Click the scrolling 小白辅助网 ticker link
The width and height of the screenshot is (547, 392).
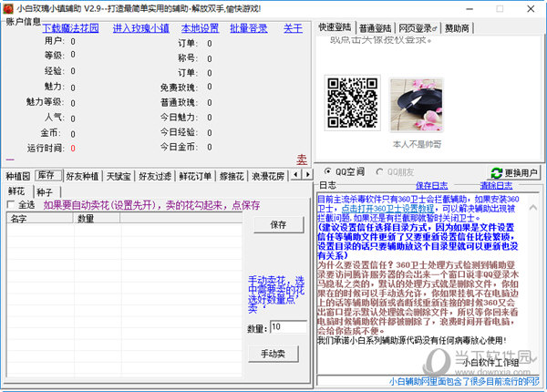[464, 381]
